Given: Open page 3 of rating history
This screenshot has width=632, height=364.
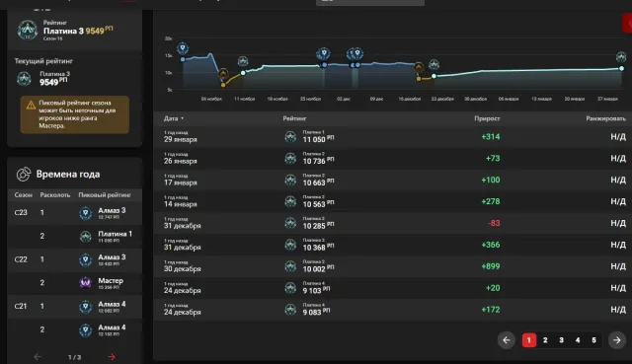Looking at the screenshot, I should tap(561, 340).
